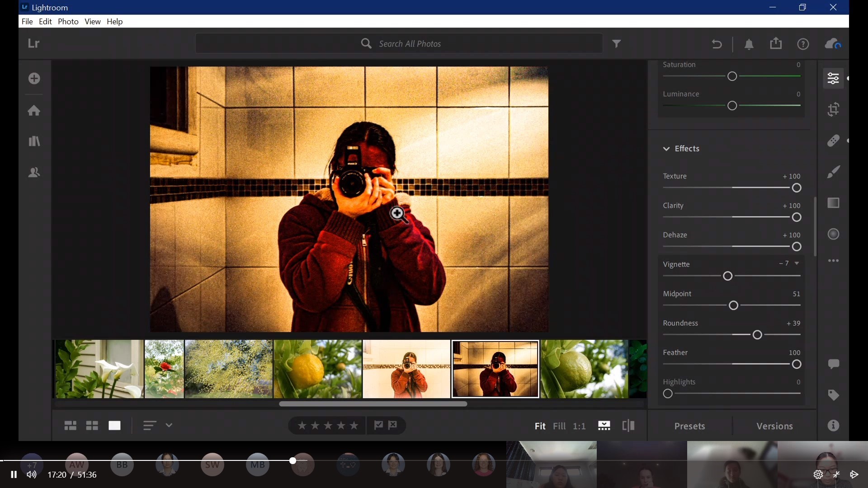Select the green lime thumbnail
The width and height of the screenshot is (868, 488).
pyautogui.click(x=584, y=369)
